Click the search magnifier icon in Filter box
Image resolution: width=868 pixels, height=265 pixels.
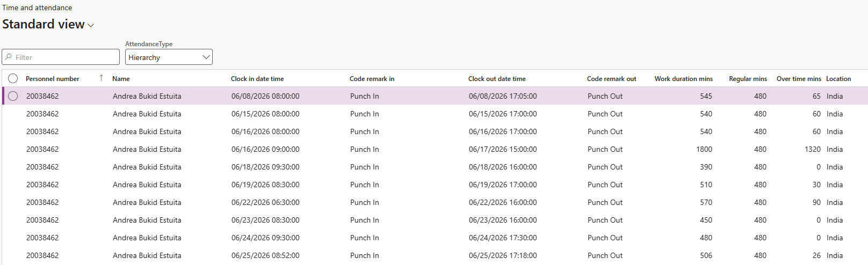[x=9, y=57]
